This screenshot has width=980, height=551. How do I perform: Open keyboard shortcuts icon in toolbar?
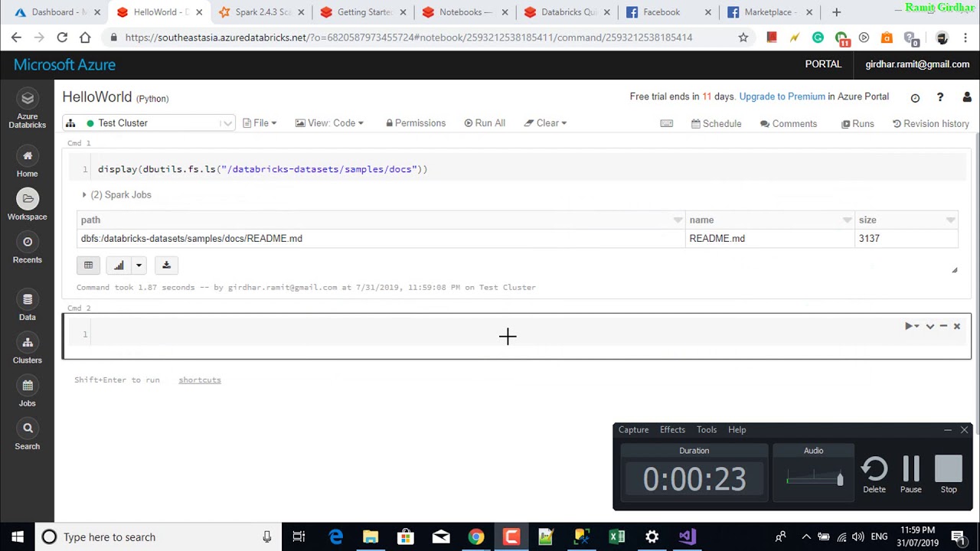tap(667, 123)
